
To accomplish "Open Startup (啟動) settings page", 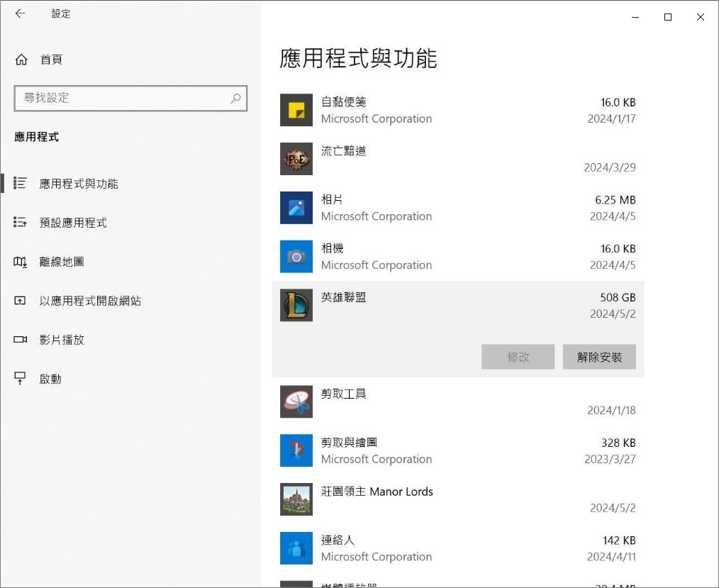I will coord(50,379).
